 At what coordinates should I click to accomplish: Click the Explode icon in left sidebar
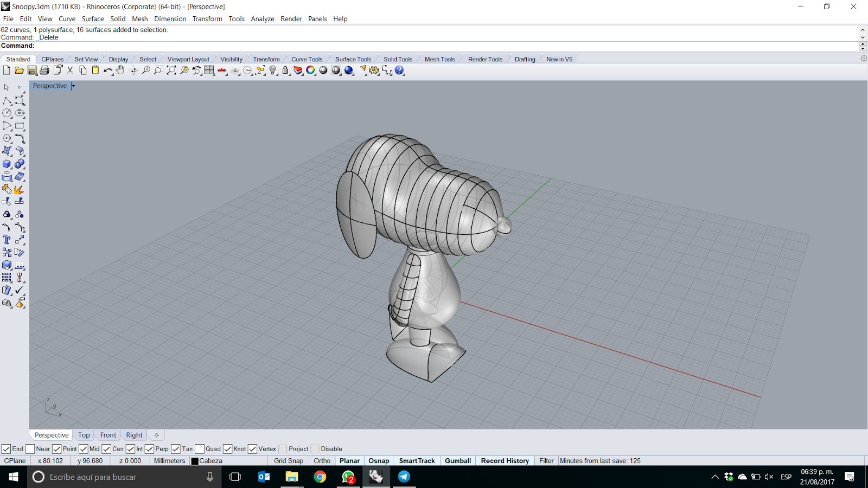click(20, 189)
